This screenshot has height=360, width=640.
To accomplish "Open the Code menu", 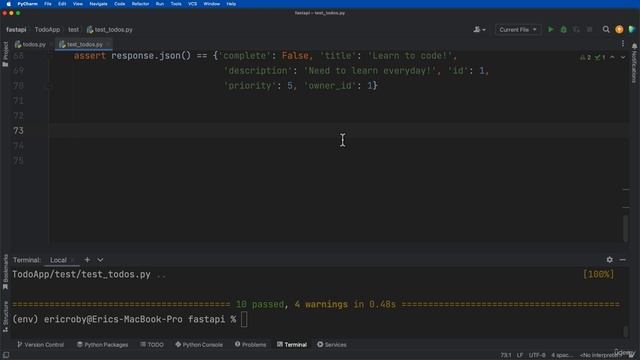I will (120, 4).
